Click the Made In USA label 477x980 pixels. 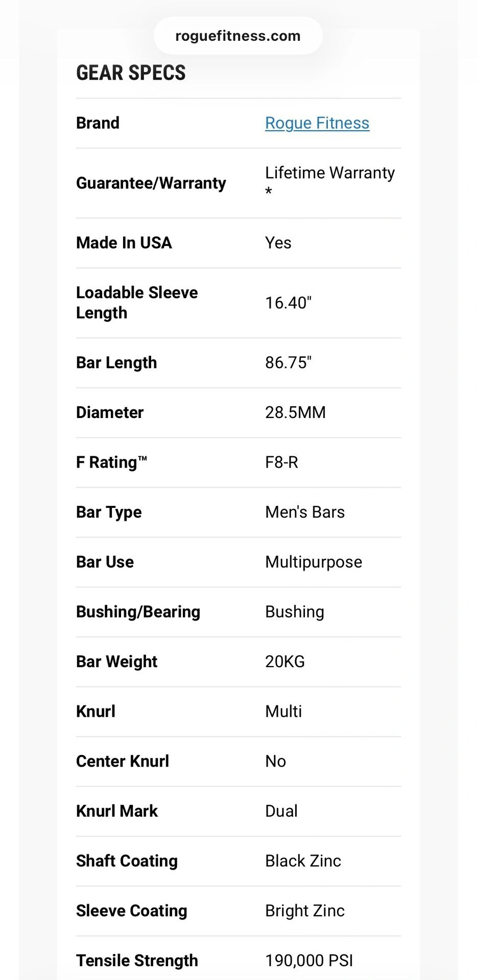(124, 242)
